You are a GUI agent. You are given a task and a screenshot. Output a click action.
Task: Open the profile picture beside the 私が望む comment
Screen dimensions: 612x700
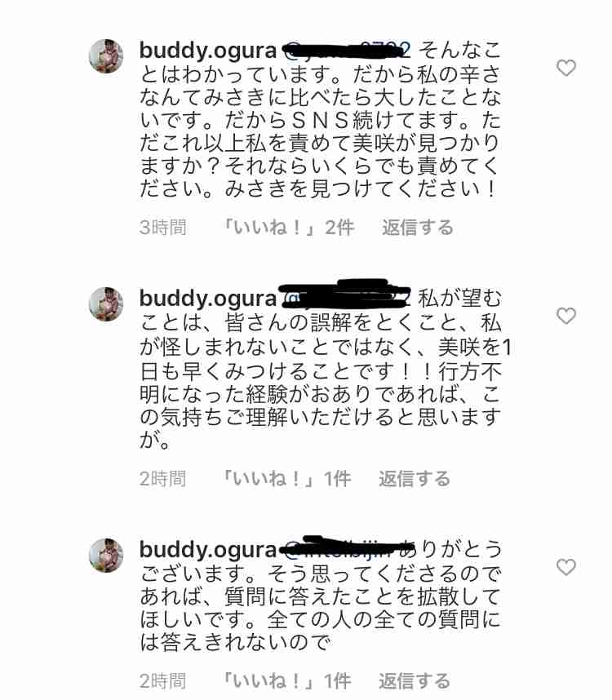tap(106, 304)
